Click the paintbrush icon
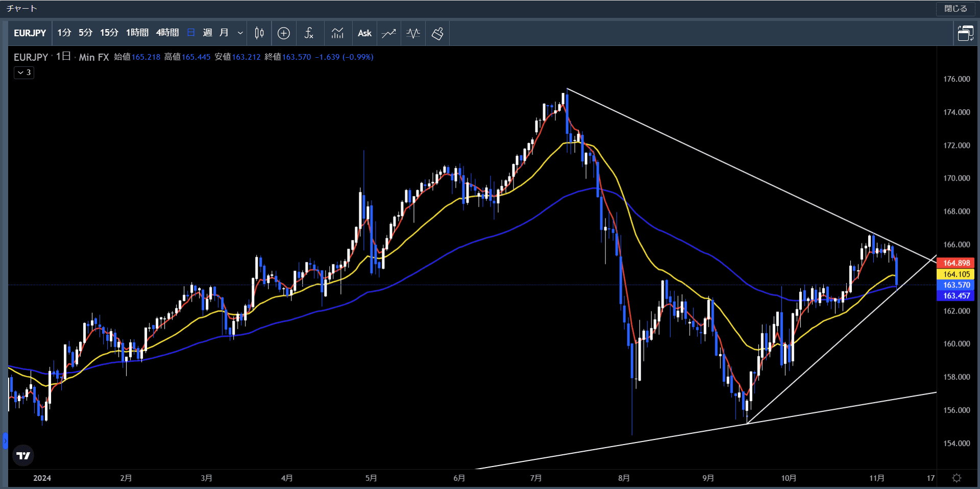The width and height of the screenshot is (980, 489). tap(437, 33)
